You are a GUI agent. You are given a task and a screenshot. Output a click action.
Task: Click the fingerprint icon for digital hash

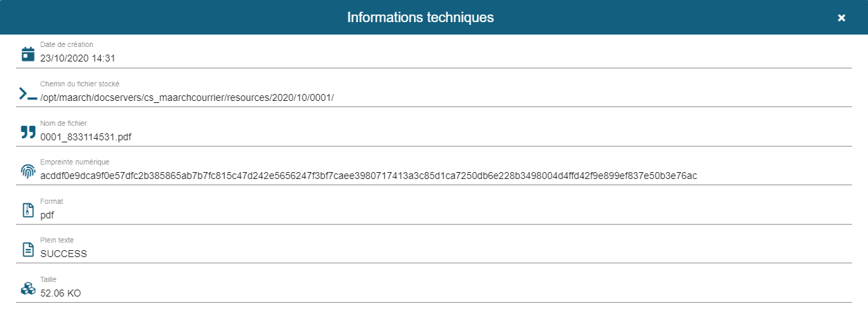28,171
